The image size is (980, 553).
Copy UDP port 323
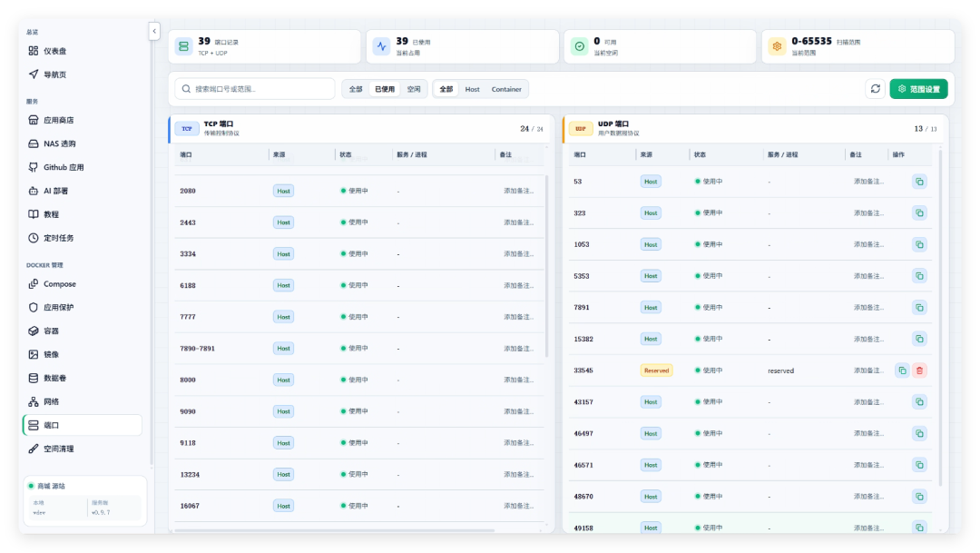click(919, 213)
